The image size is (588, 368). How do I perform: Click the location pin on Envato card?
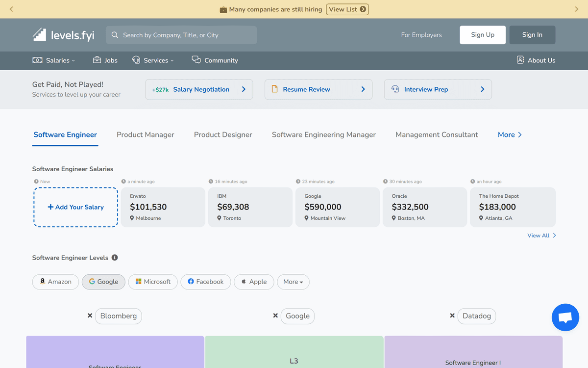tap(132, 218)
